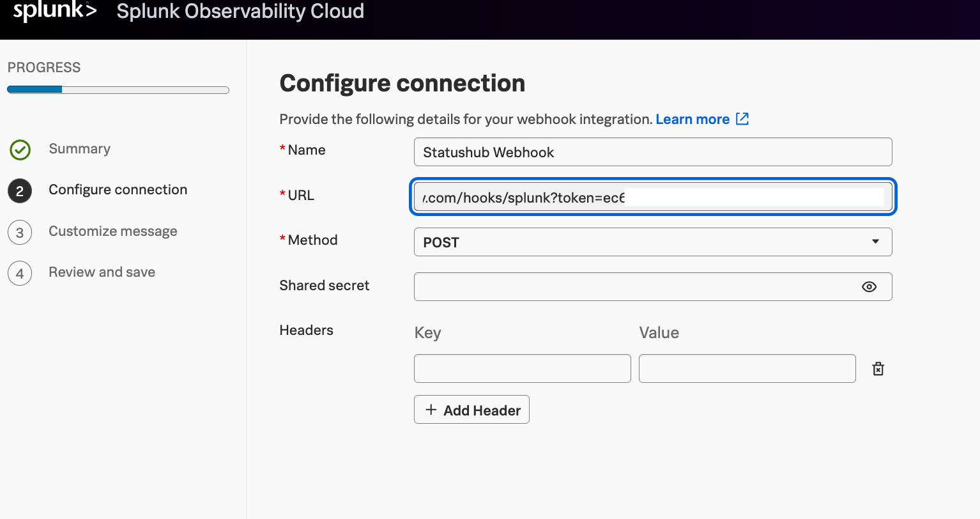Go to Configure connection step
Screen dimensions: 980x519
click(118, 190)
